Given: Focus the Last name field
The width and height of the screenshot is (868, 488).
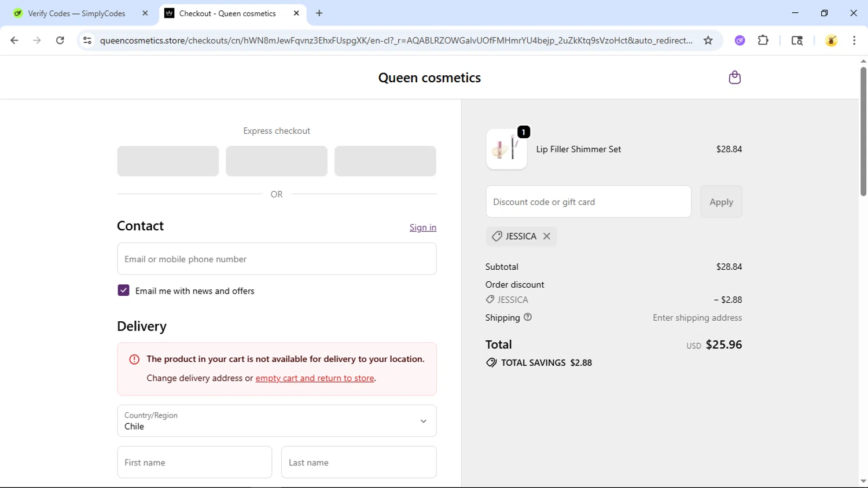Looking at the screenshot, I should click(x=359, y=462).
